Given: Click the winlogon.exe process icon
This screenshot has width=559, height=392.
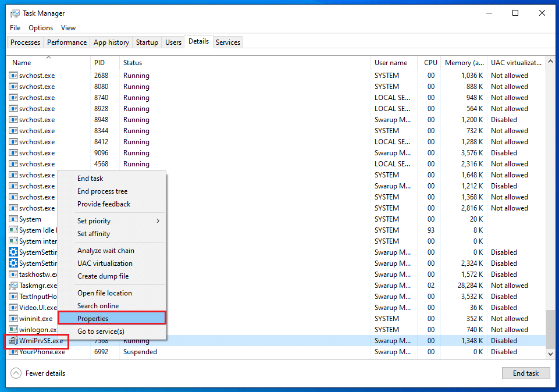Looking at the screenshot, I should coord(13,330).
